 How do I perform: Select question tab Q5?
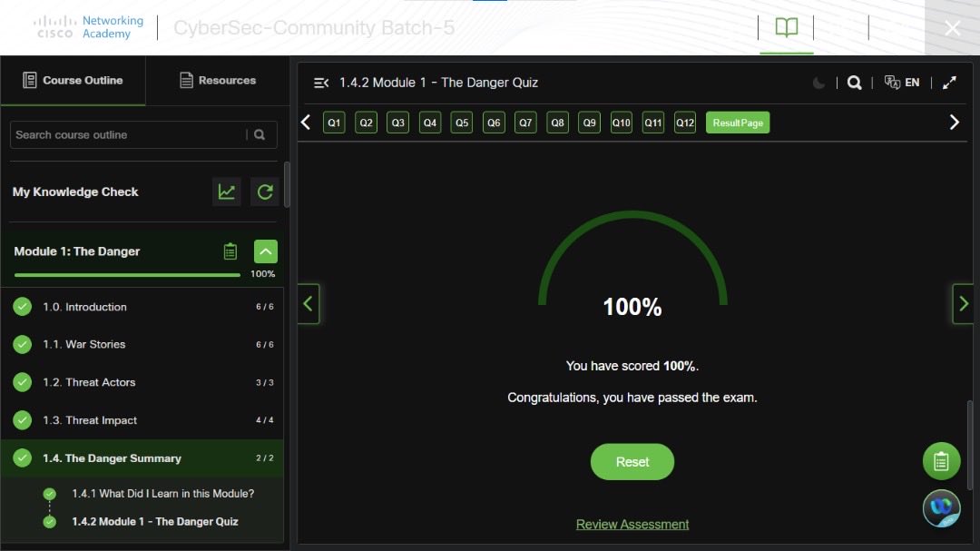pos(461,122)
